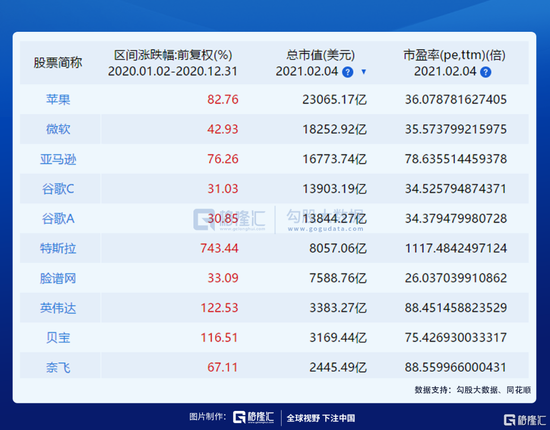Screen dimensions: 550x430
Task: Click PE value 35.573799215975
Action: [456, 129]
